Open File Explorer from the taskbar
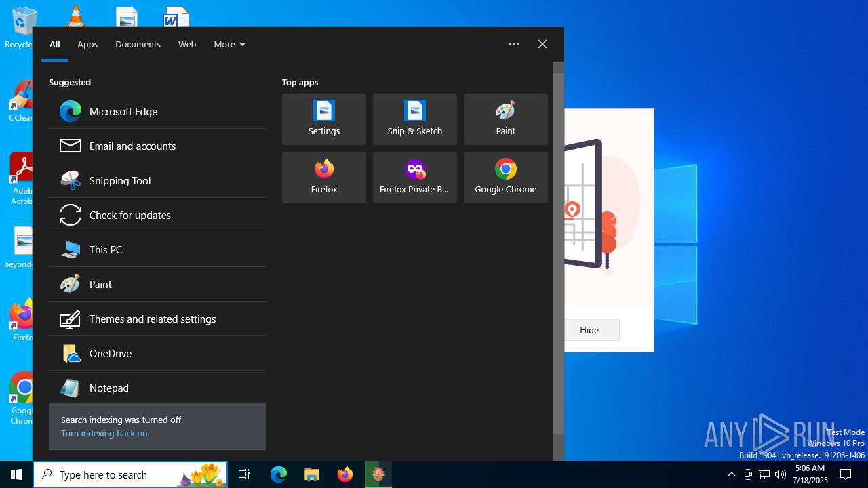The image size is (868, 488). 311,474
